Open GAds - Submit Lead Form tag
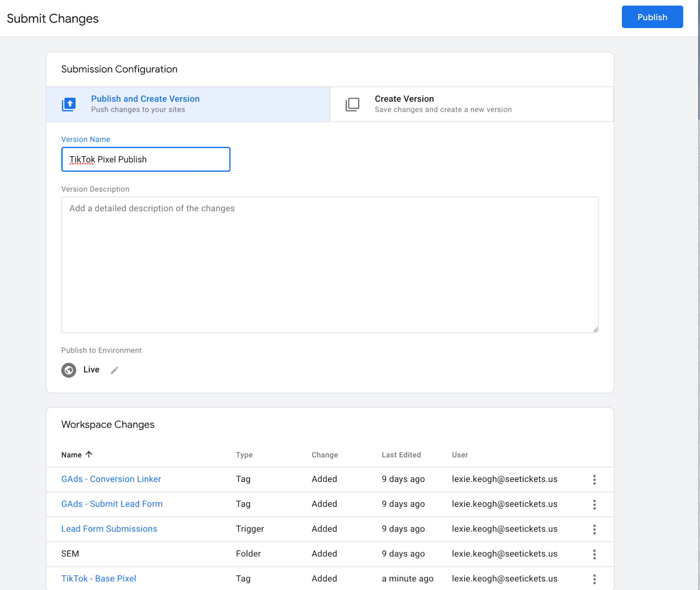 (x=112, y=504)
